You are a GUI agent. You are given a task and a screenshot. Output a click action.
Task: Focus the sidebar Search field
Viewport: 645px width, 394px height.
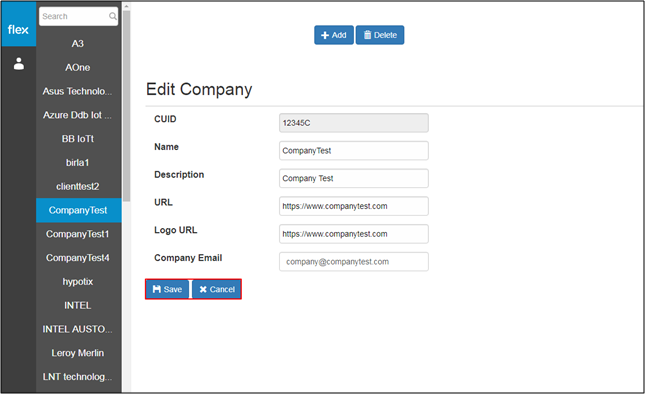click(78, 16)
